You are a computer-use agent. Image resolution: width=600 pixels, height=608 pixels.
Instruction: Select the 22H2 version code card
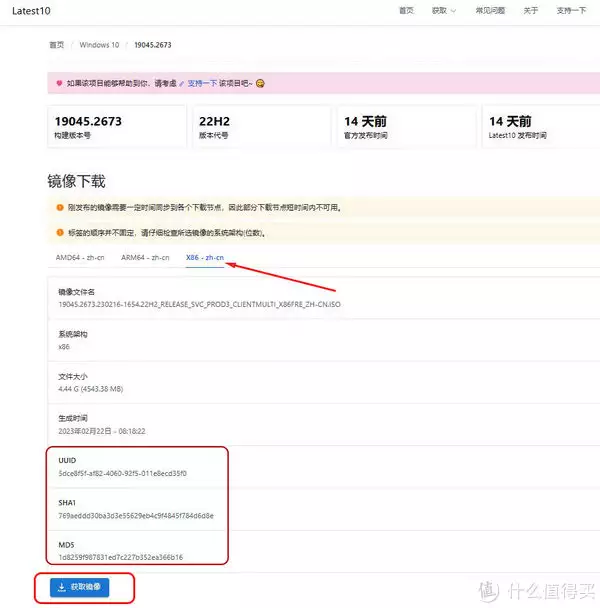tap(262, 126)
